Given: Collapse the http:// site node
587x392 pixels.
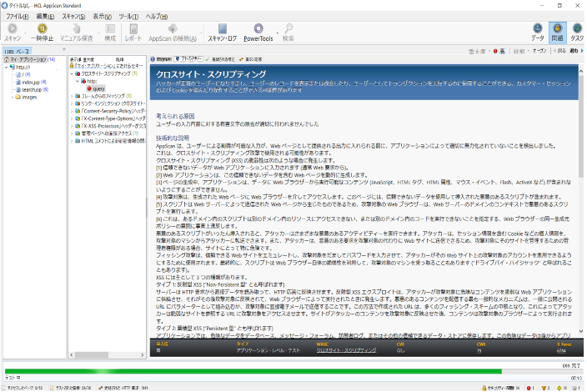Looking at the screenshot, I should tap(7, 68).
